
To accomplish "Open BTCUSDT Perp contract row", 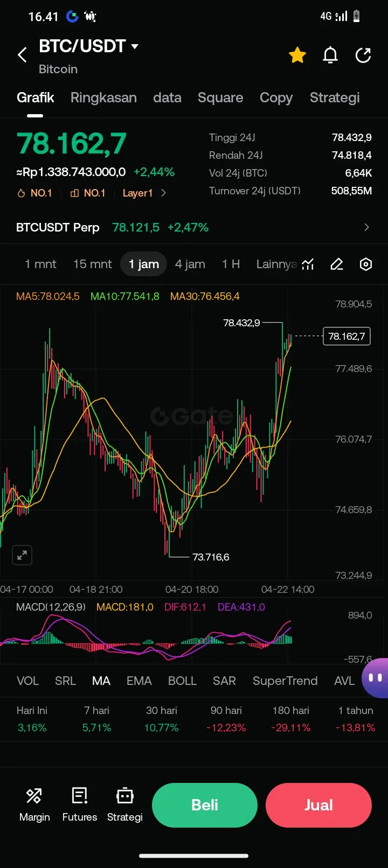I will [x=194, y=227].
